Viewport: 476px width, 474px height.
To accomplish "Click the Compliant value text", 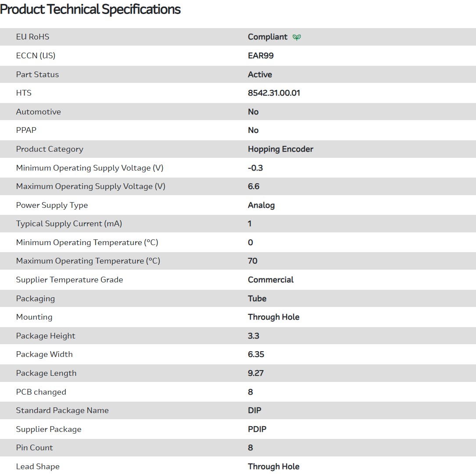I will (268, 37).
